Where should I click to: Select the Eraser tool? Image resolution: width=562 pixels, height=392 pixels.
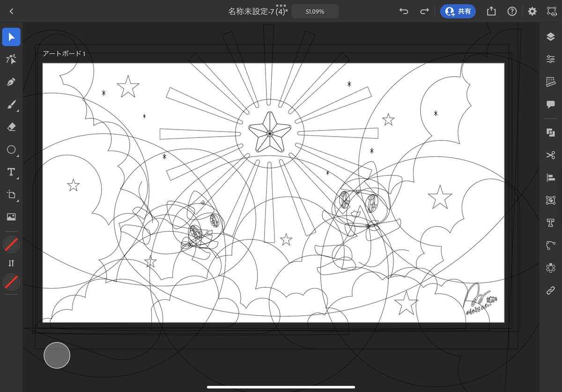click(11, 127)
